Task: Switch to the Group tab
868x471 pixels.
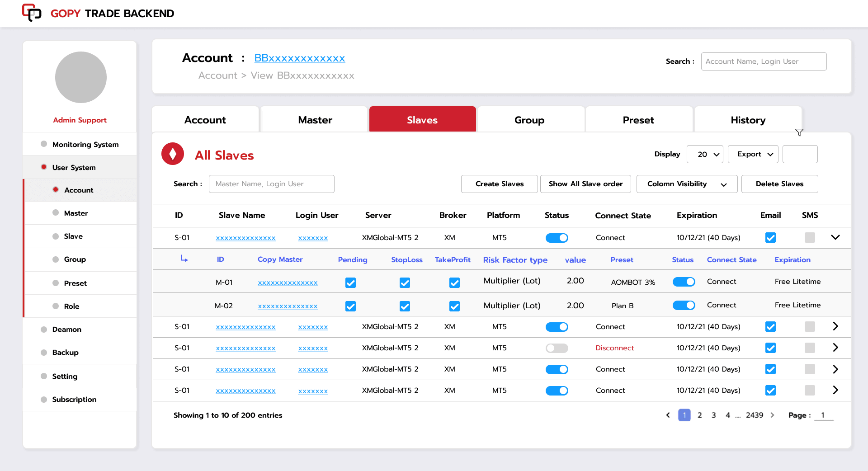Action: (x=529, y=120)
